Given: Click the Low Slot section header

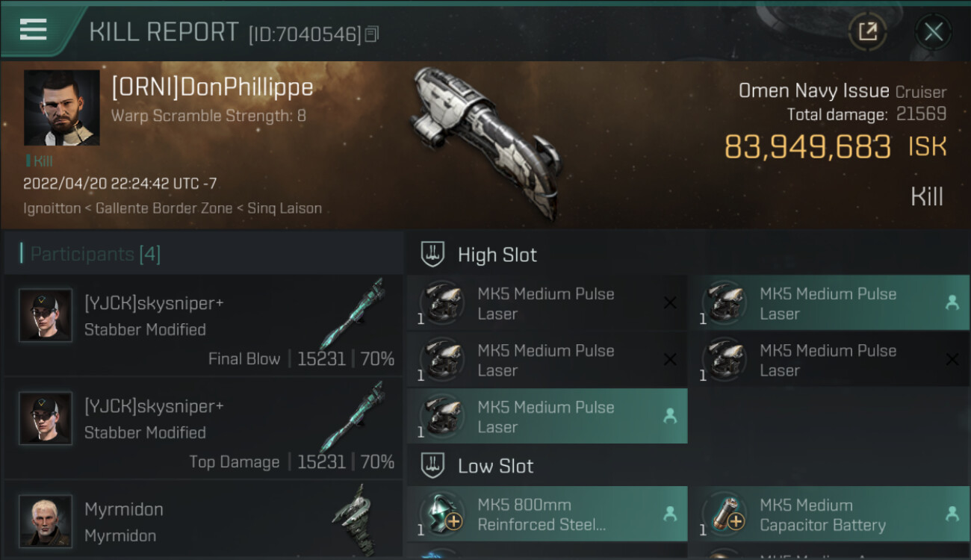Looking at the screenshot, I should (x=495, y=466).
